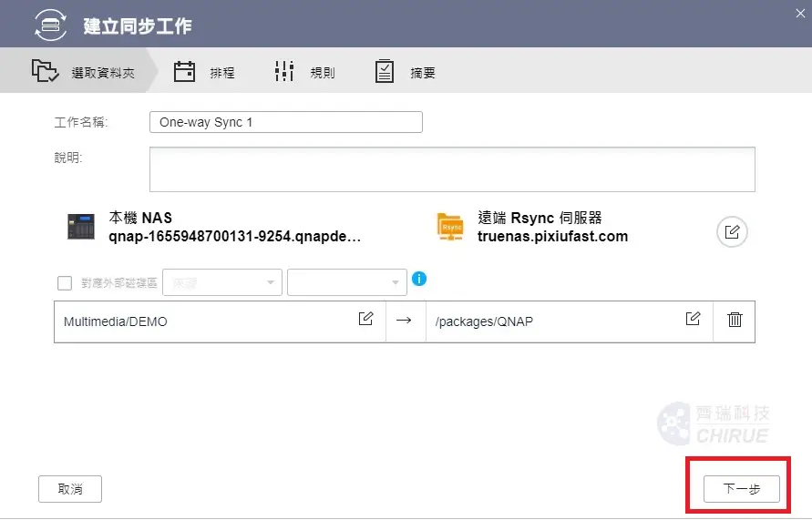Click the /packages/QNAP destination path text
812x520 pixels.
tap(484, 321)
